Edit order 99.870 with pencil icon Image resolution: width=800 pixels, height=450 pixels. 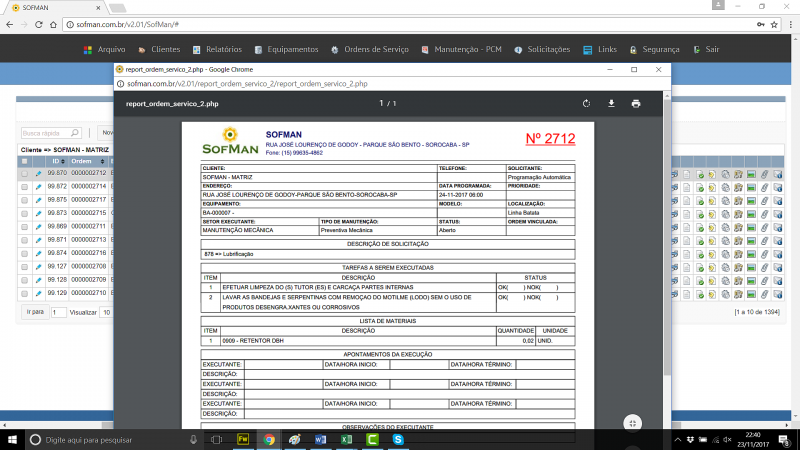(39, 173)
